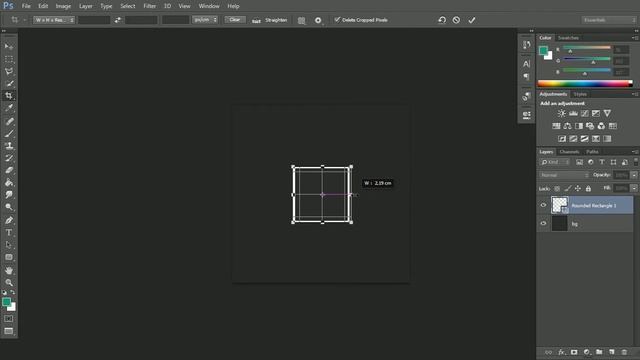
Task: Toggle Quick Mask mode
Action: (x=9, y=319)
